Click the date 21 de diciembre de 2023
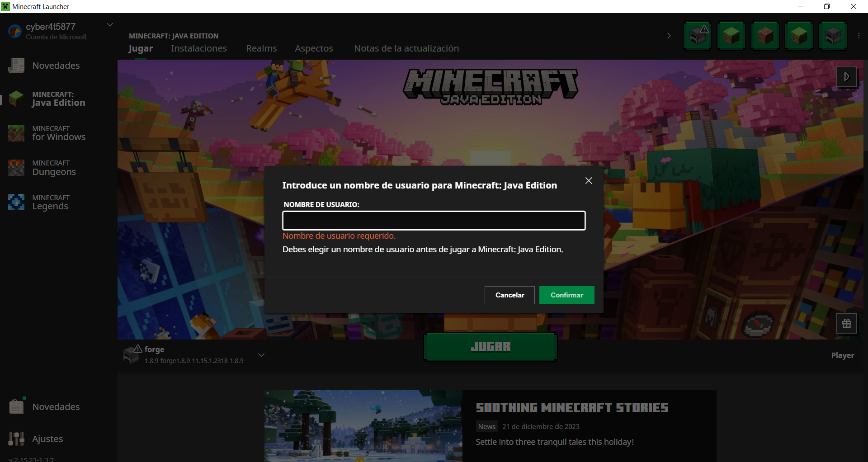 (541, 426)
